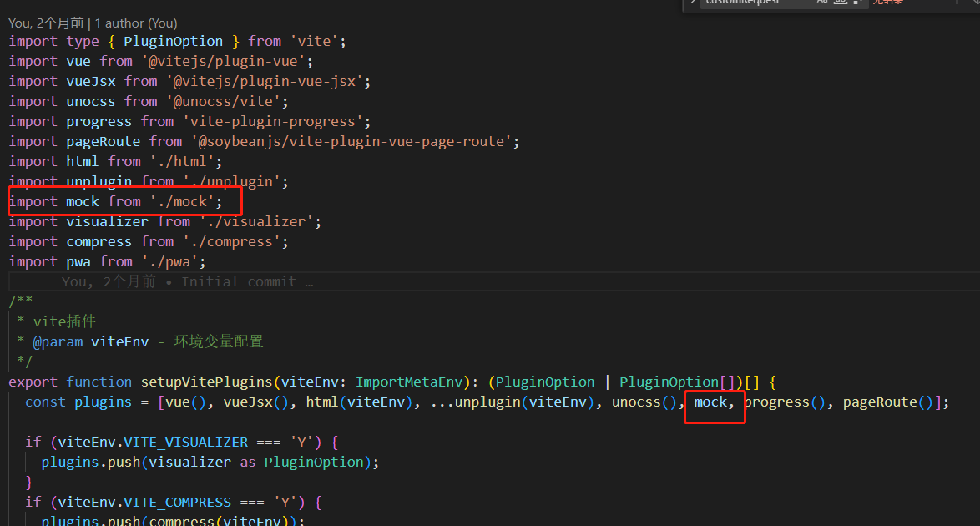Click 'compress' identifier in its import line
The image size is (980, 526).
99,241
